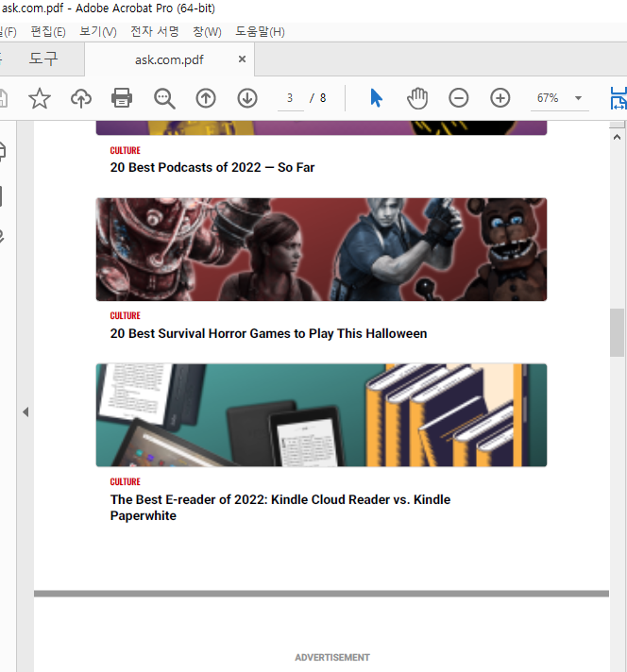Click CULTURE label above e-reader headline
This screenshot has width=627, height=672.
[x=126, y=481]
